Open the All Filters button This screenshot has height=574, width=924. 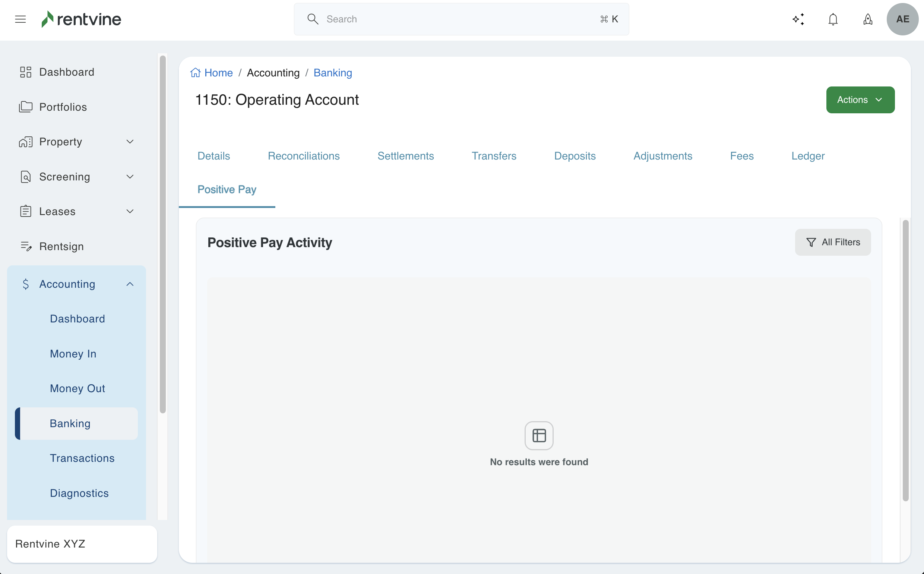tap(833, 242)
